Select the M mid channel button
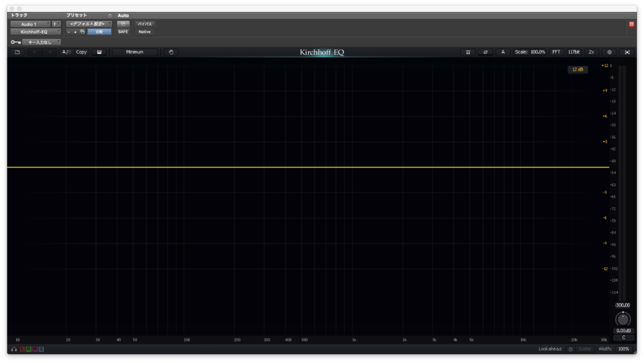 pos(35,349)
